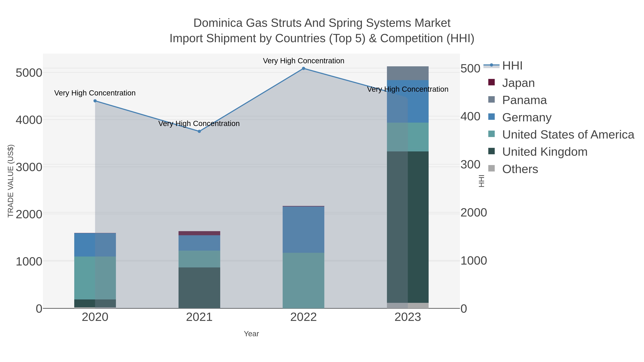644x362 pixels.
Task: Click the United Kingdom dark green swatch
Action: [x=492, y=151]
